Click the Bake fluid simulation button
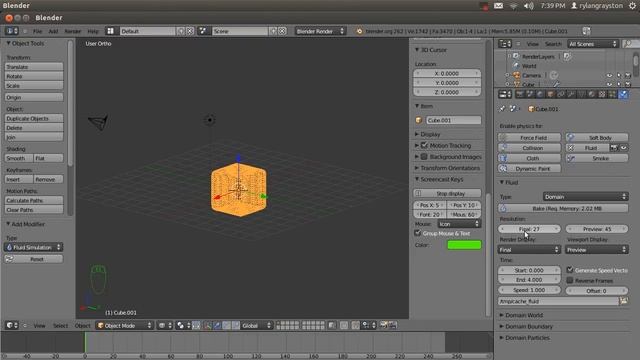The image size is (640, 360). tap(563, 208)
